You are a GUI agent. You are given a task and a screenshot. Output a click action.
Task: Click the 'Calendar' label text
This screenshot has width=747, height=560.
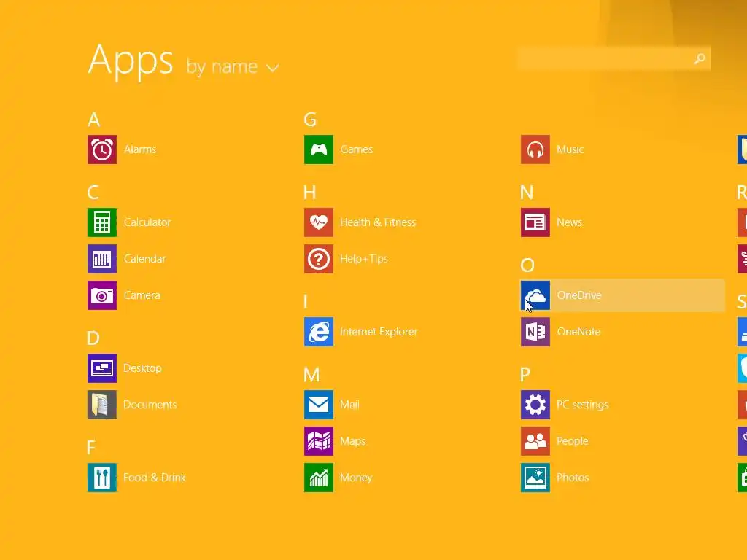coord(145,259)
